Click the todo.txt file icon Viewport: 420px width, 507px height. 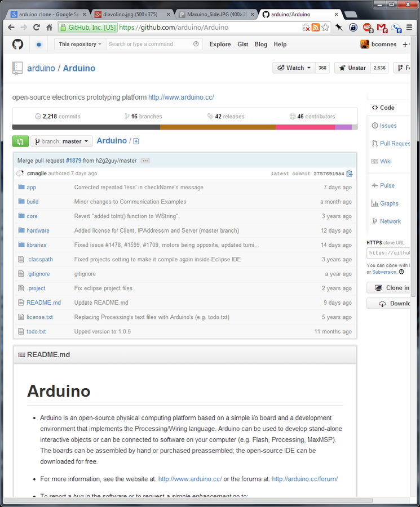21,331
